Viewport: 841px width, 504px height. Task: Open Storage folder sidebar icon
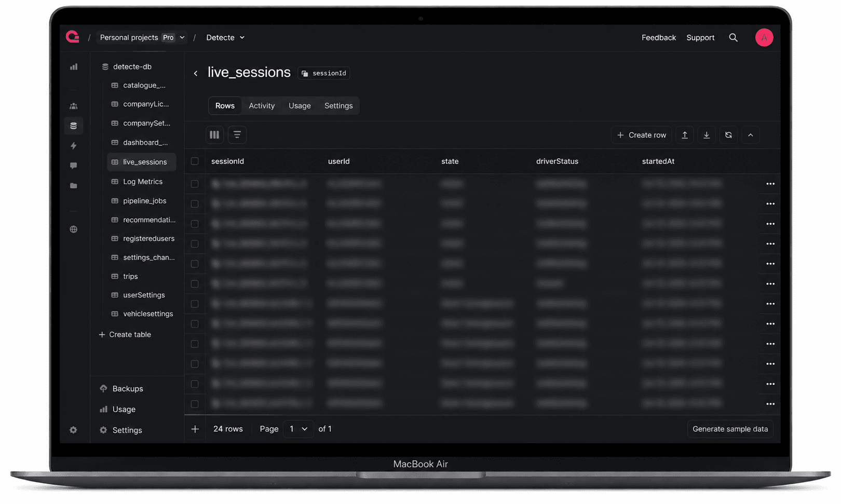(x=74, y=186)
